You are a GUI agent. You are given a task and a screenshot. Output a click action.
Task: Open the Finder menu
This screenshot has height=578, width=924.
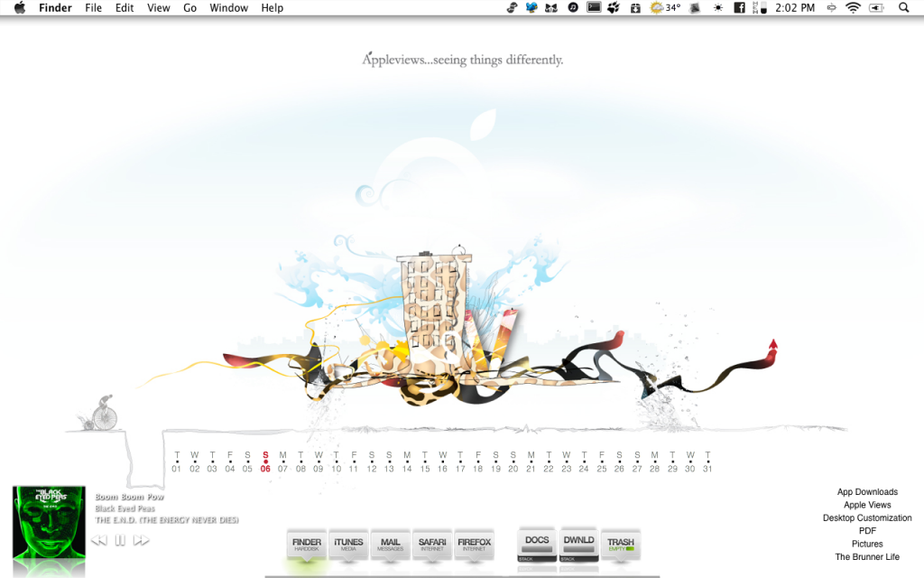[55, 7]
